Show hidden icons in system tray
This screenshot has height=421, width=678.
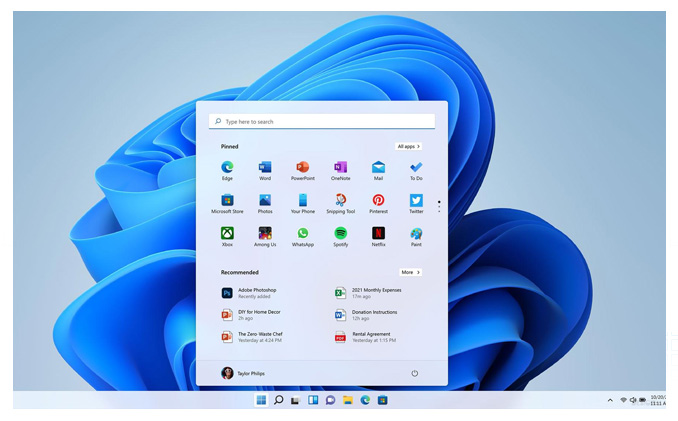click(610, 400)
